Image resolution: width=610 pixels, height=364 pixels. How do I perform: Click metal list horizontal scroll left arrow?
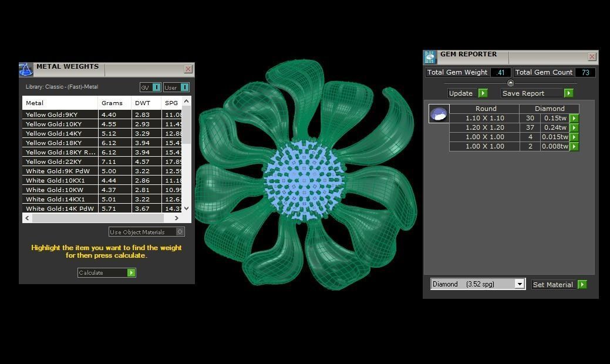pos(27,218)
